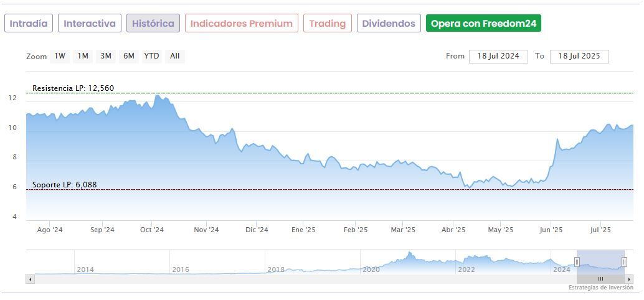
Task: Show the Dividendos tab
Action: (389, 24)
